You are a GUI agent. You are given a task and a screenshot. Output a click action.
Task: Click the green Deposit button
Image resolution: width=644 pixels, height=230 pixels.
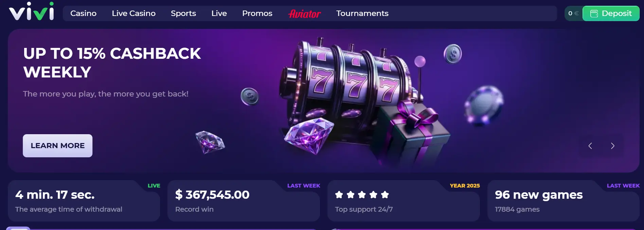point(611,14)
